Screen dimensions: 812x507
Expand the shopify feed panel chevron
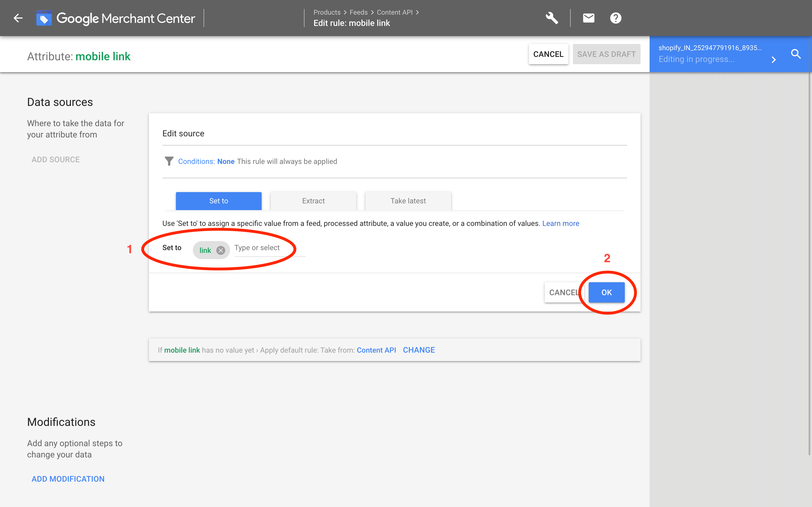(x=773, y=60)
